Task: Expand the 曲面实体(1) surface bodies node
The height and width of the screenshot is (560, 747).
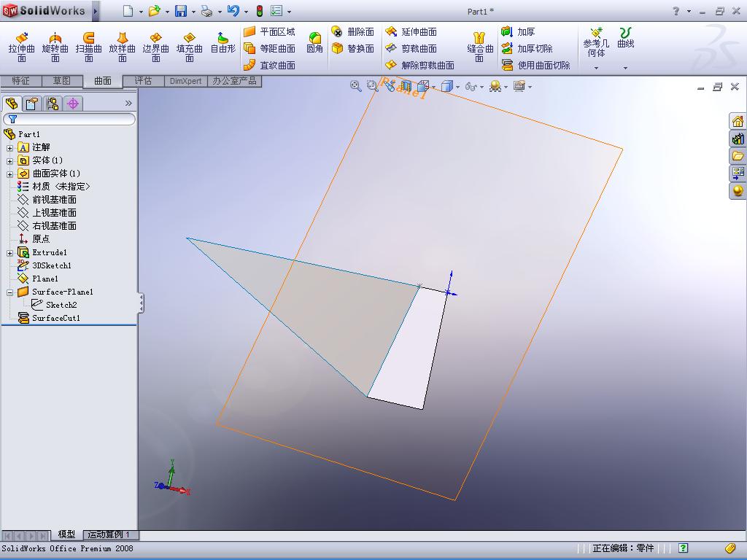Action: coord(9,174)
